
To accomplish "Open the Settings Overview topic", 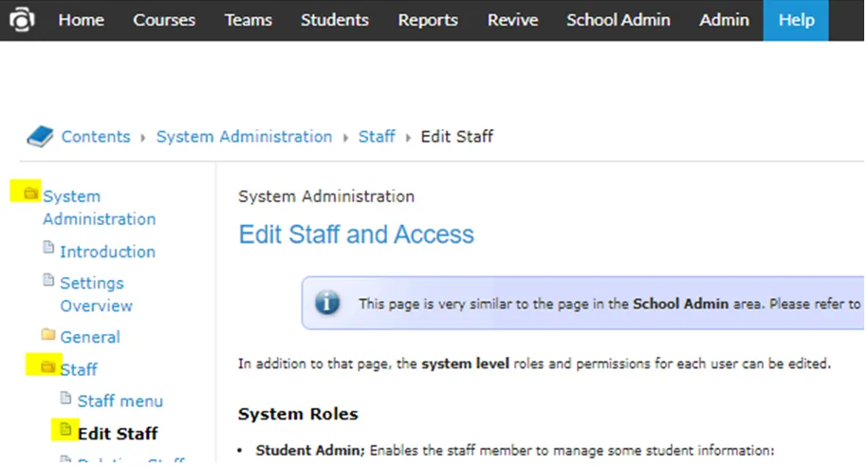I will click(x=97, y=294).
